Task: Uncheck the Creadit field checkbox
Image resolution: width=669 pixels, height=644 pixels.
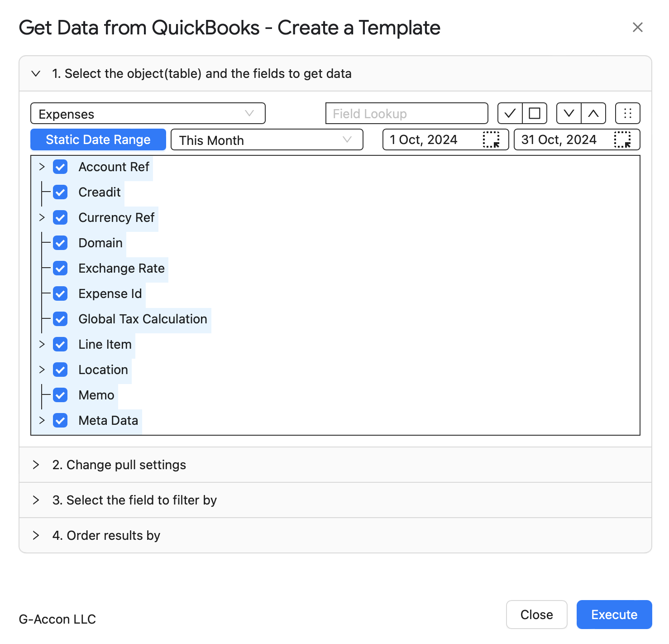Action: (x=60, y=192)
